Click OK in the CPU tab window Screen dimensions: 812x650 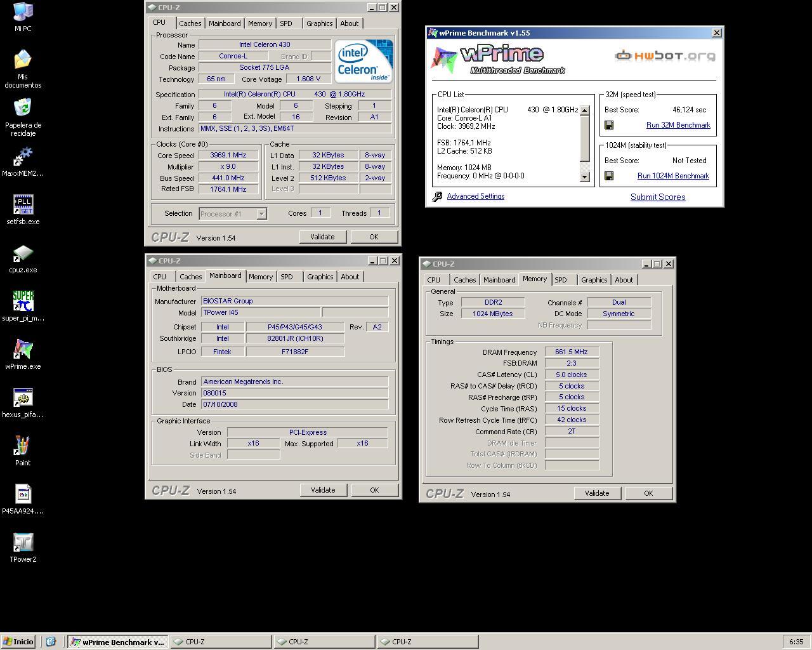click(x=374, y=237)
